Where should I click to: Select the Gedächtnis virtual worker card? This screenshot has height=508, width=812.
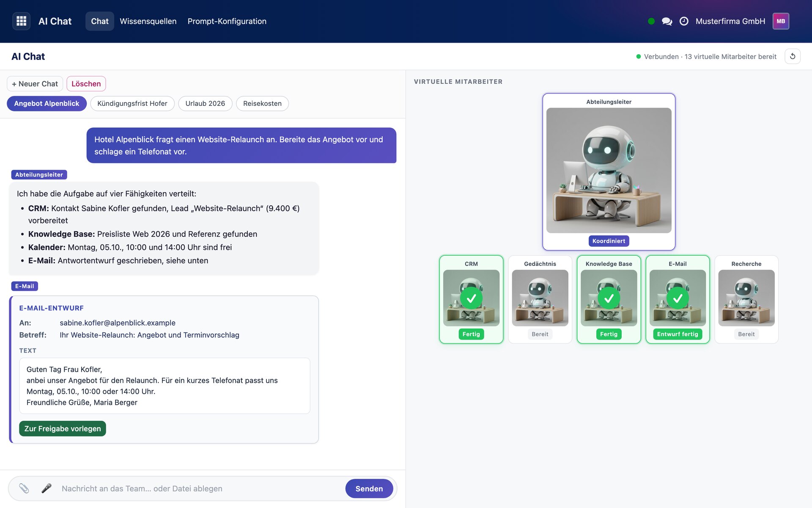pyautogui.click(x=540, y=299)
